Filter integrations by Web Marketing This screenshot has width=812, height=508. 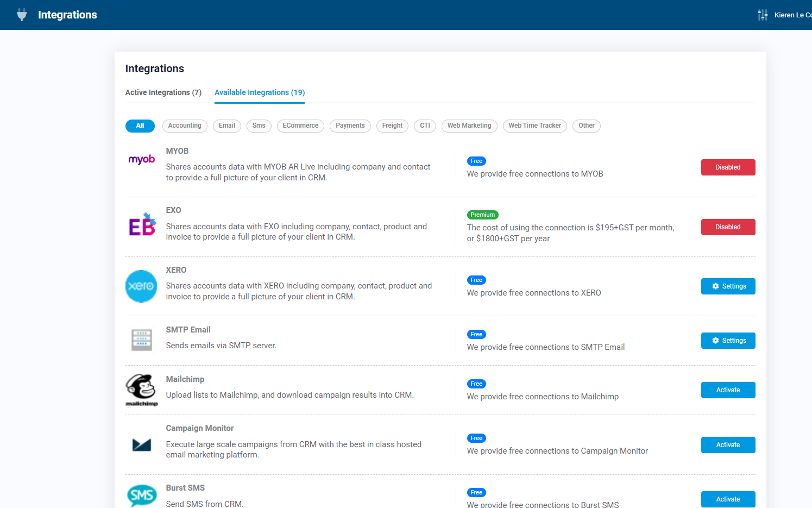pos(469,126)
